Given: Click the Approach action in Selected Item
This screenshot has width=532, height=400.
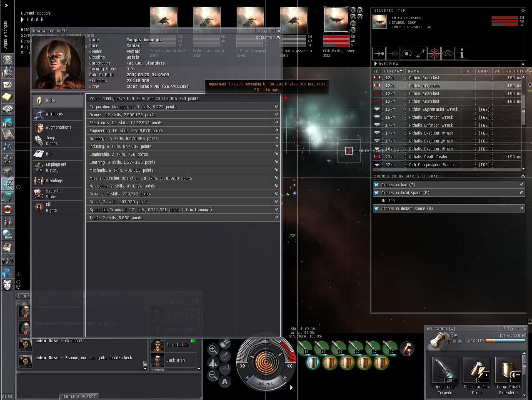Looking at the screenshot, I should [379, 53].
